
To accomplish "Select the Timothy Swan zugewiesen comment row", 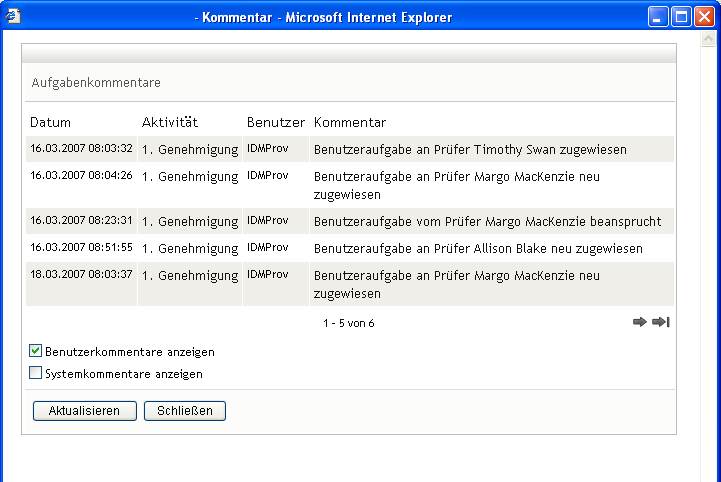I will [350, 149].
